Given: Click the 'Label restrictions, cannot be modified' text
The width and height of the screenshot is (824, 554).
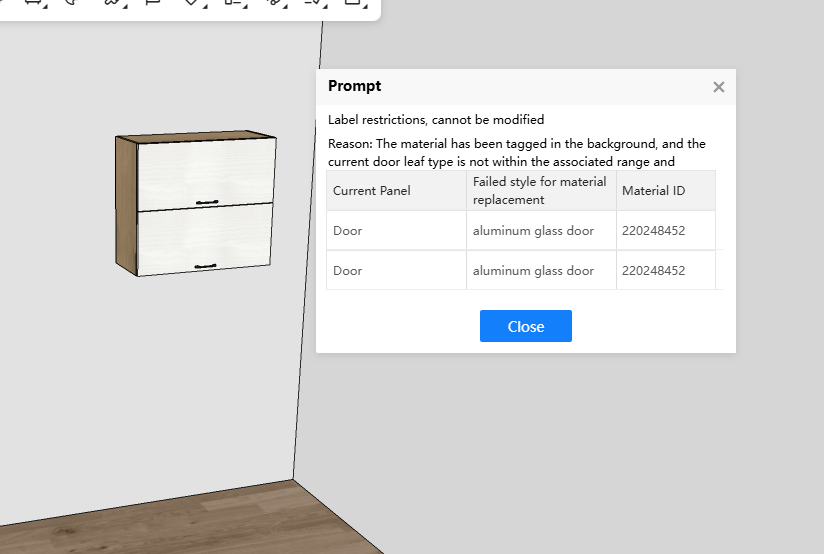Looking at the screenshot, I should click(436, 120).
